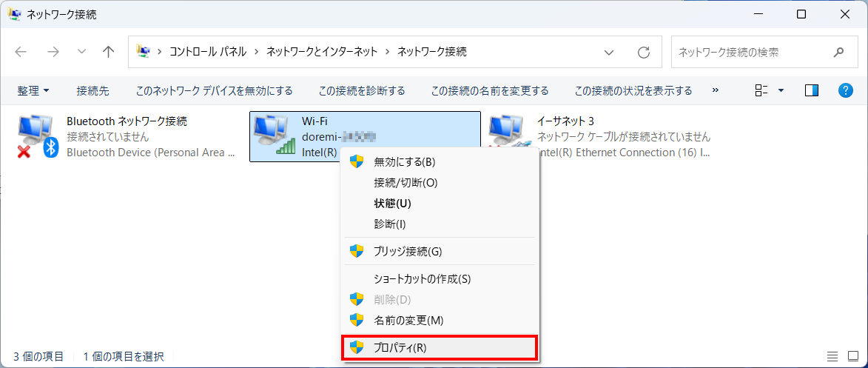Go forward using the forward arrow
The height and width of the screenshot is (368, 868).
(53, 52)
